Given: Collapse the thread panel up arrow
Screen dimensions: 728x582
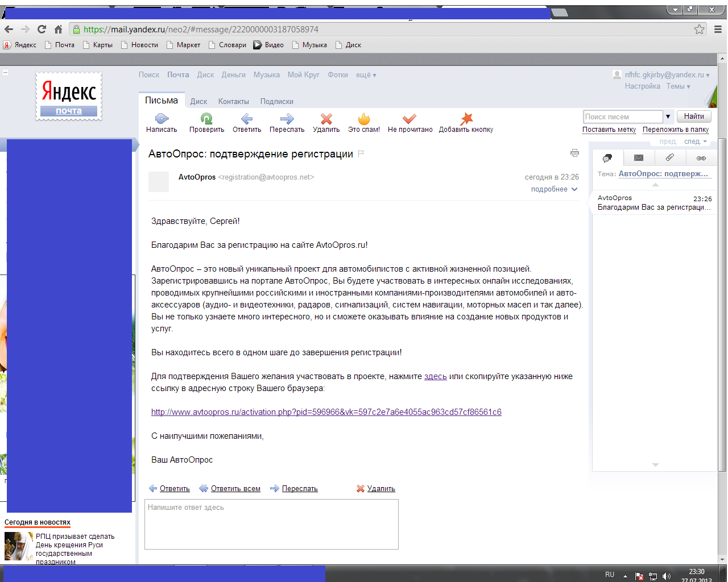Looking at the screenshot, I should [655, 185].
